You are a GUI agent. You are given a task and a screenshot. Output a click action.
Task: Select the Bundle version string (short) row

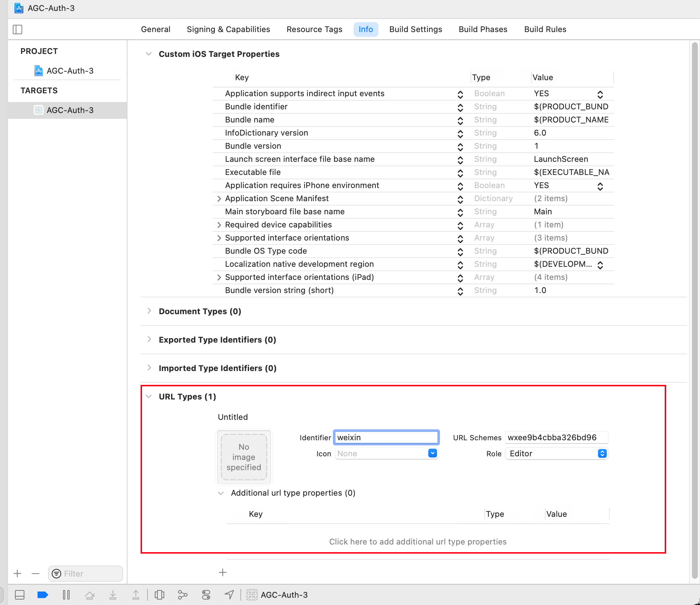413,290
